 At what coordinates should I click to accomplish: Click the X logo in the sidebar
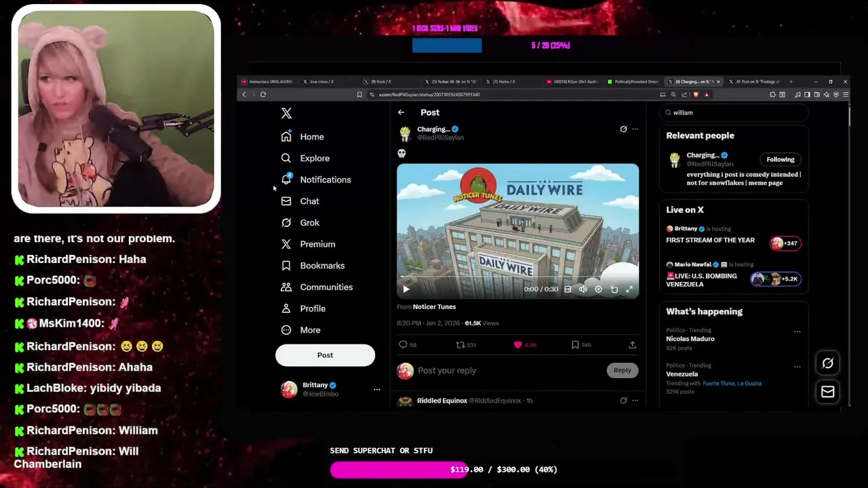coord(286,113)
